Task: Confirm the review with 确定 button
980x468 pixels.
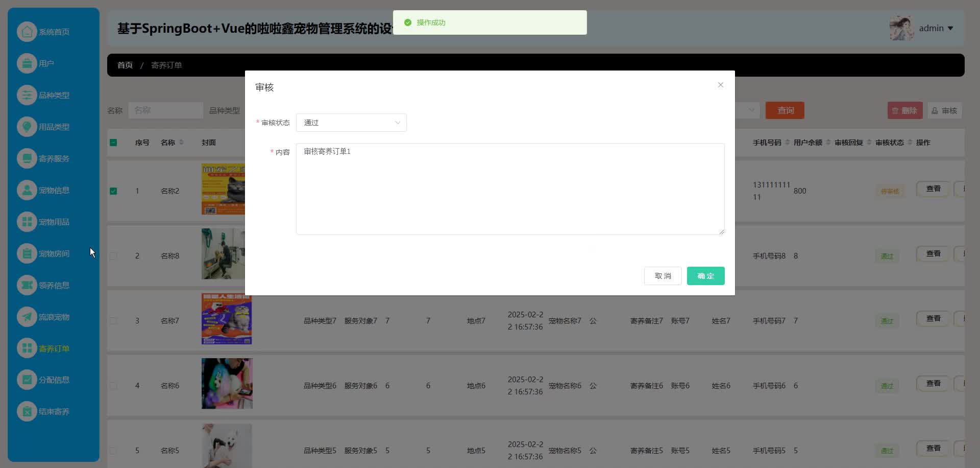Action: (705, 276)
